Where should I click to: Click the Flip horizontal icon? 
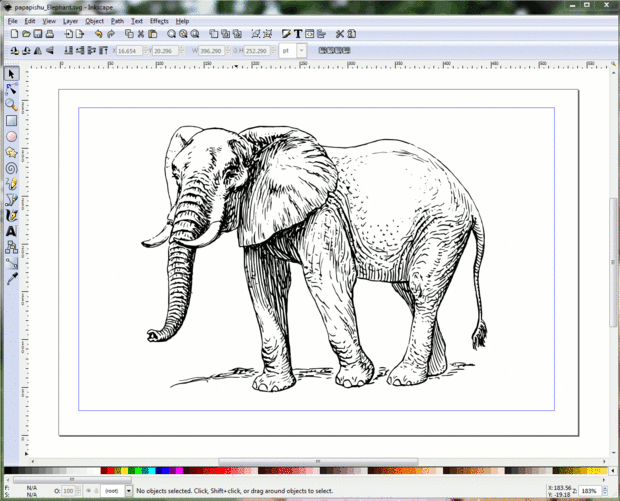coord(38,51)
